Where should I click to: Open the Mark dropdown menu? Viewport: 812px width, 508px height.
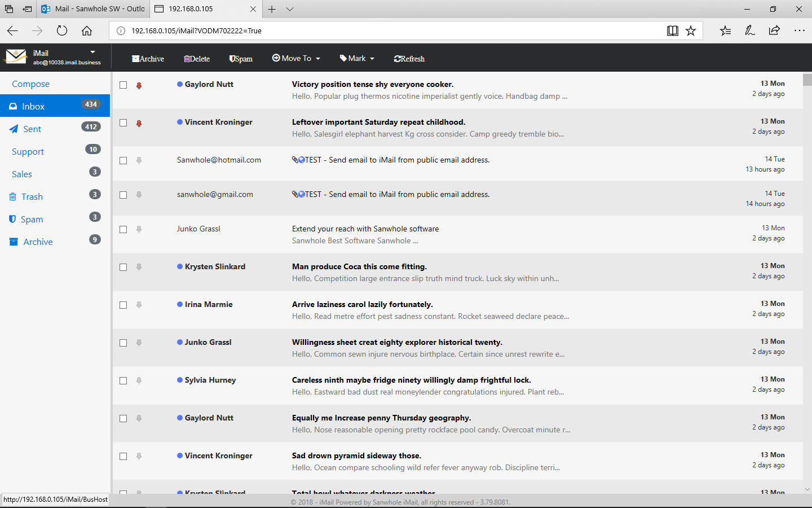pos(358,59)
